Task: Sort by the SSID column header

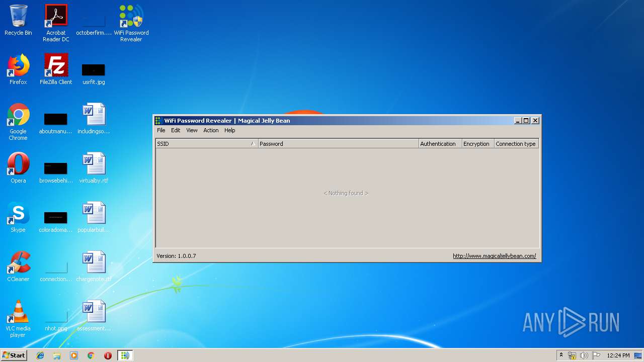Action: 207,144
